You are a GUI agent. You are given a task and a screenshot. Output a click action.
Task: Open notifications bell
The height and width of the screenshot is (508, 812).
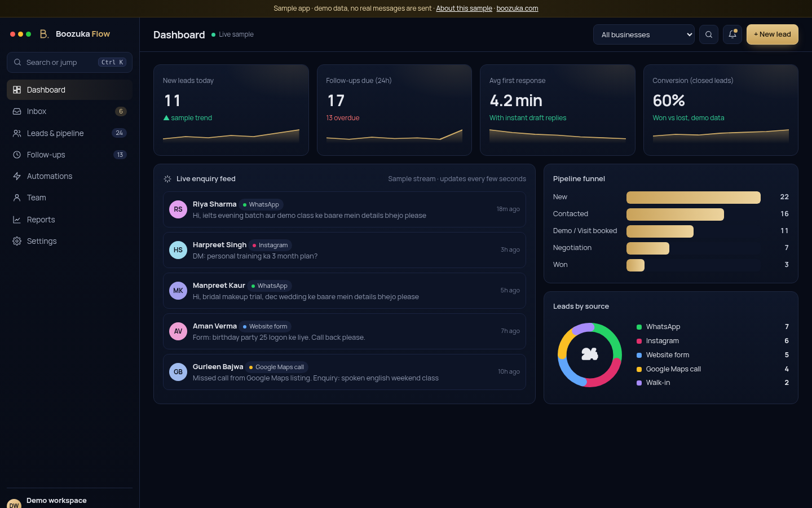(x=732, y=34)
